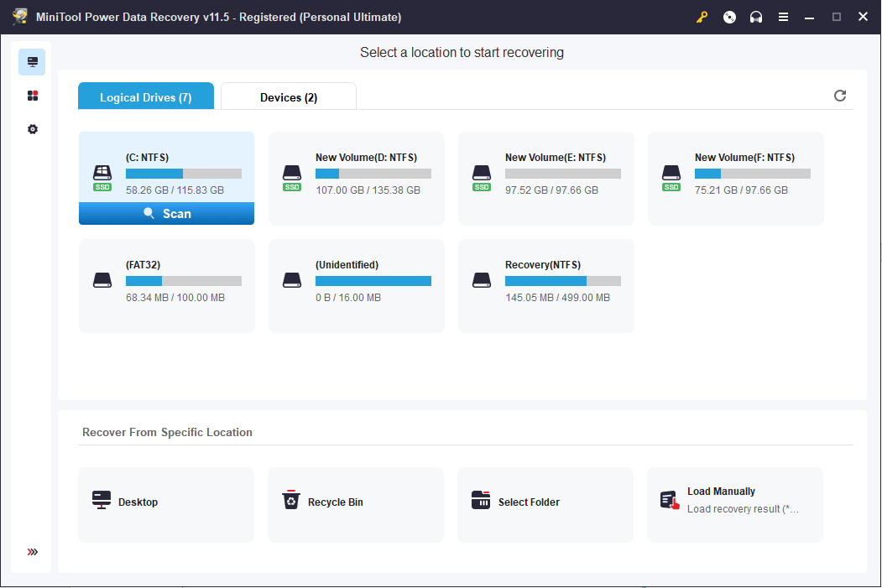Switch to the Logical Drives tab

tap(146, 96)
